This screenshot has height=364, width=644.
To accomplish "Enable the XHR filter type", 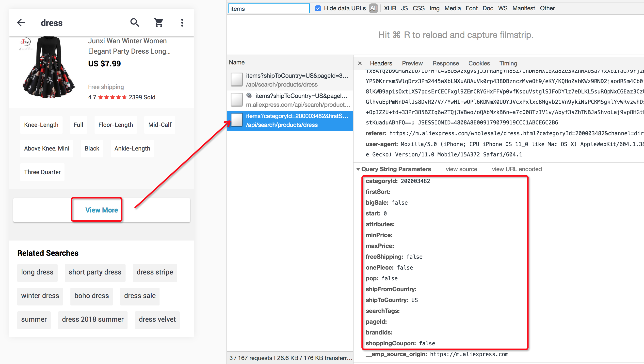I will (x=390, y=8).
